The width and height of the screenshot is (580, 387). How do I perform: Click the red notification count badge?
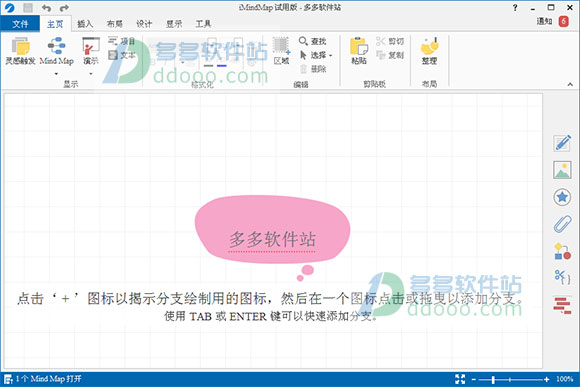pyautogui.click(x=564, y=21)
